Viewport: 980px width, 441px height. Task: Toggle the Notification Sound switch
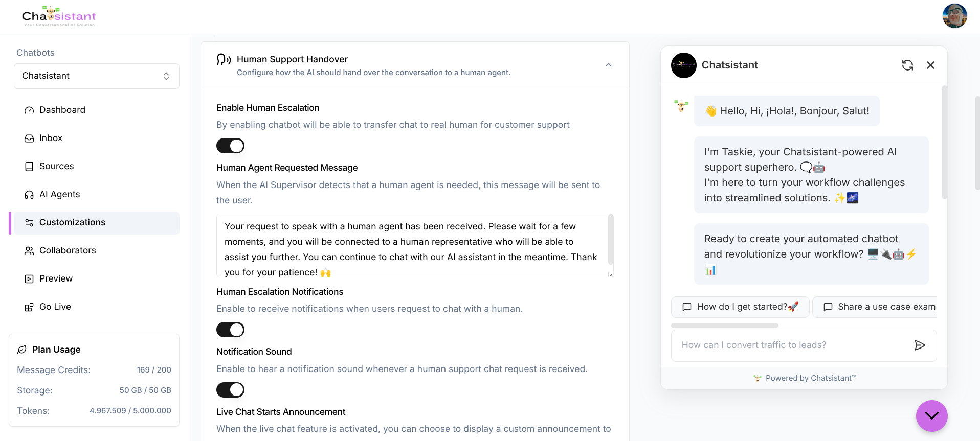230,390
